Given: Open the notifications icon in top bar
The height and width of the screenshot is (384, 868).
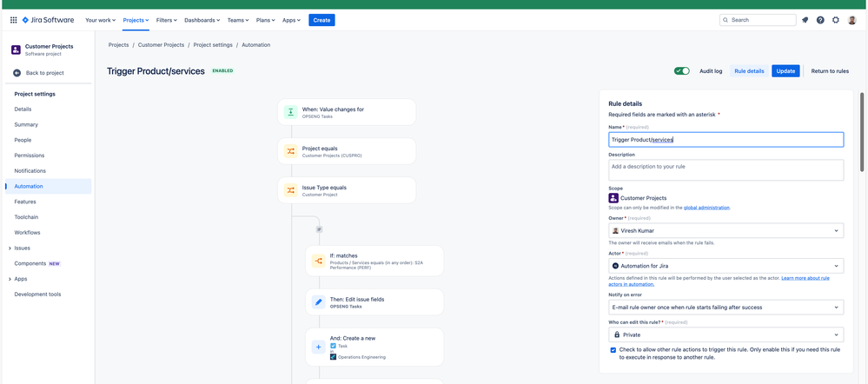Looking at the screenshot, I should [x=805, y=20].
